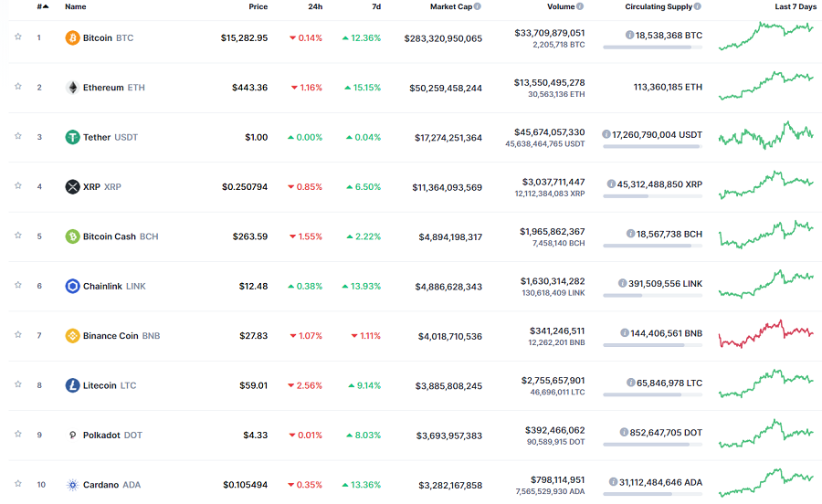Click info icon beside 391,509,556 LINK supply
The height and width of the screenshot is (504, 822).
point(623,283)
